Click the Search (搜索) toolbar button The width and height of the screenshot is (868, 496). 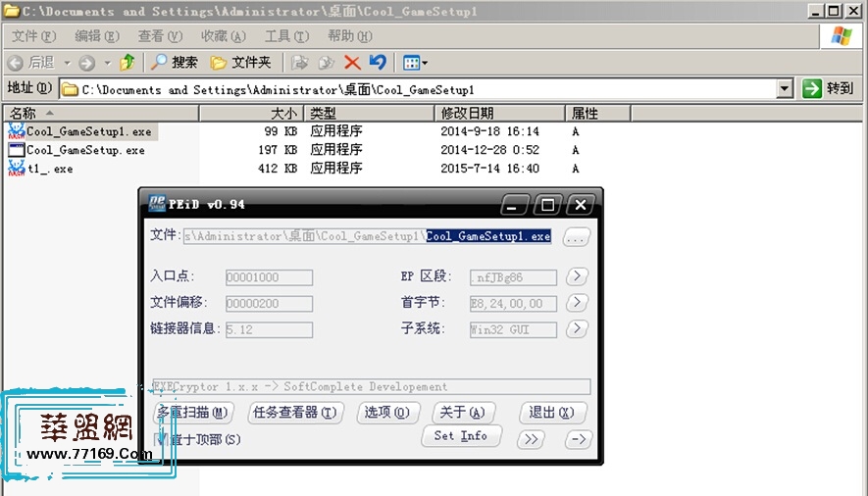pos(174,63)
